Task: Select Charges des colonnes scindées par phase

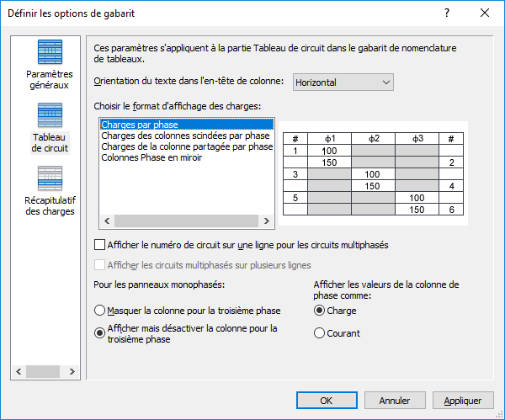Action: tap(185, 136)
